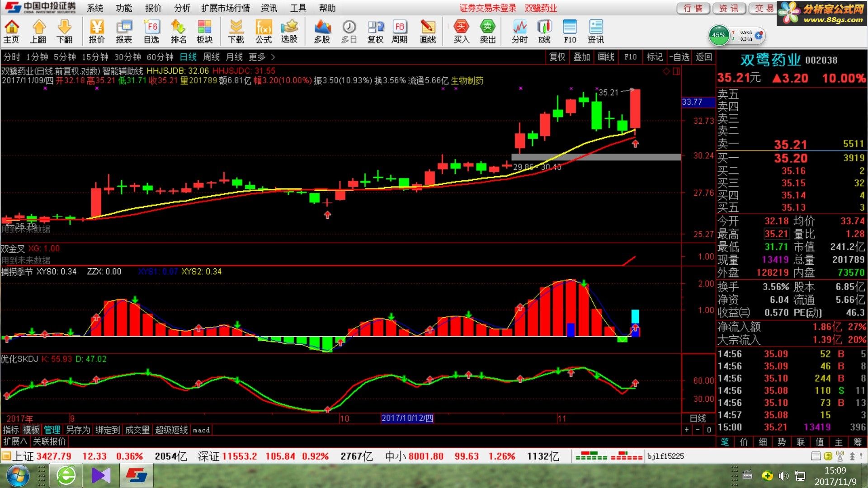Select the 价 price distribution tab
The height and width of the screenshot is (488, 868).
(744, 441)
